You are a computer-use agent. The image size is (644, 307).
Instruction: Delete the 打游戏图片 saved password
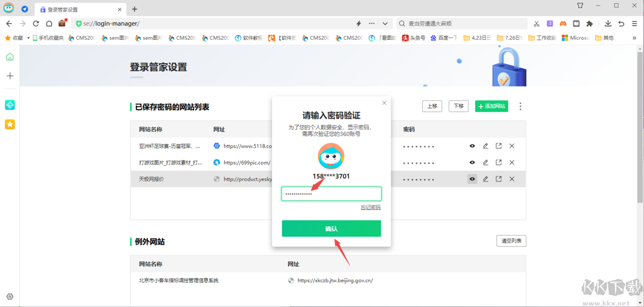pyautogui.click(x=512, y=163)
